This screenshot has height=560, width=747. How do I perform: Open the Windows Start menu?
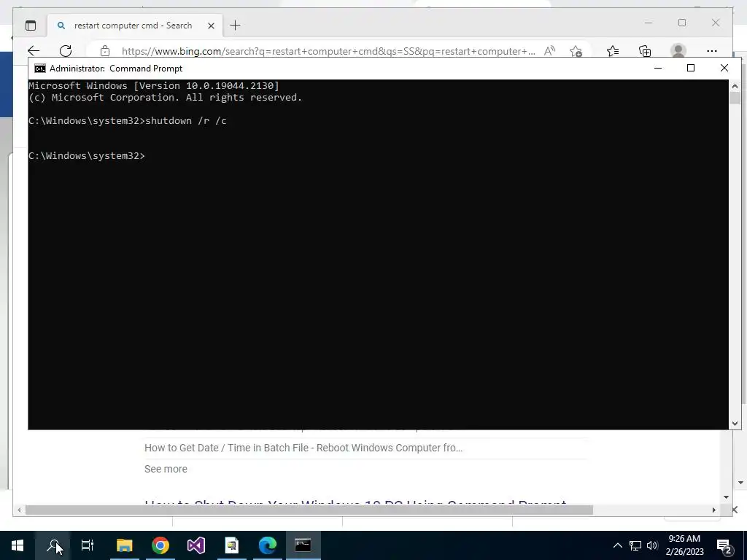click(18, 545)
